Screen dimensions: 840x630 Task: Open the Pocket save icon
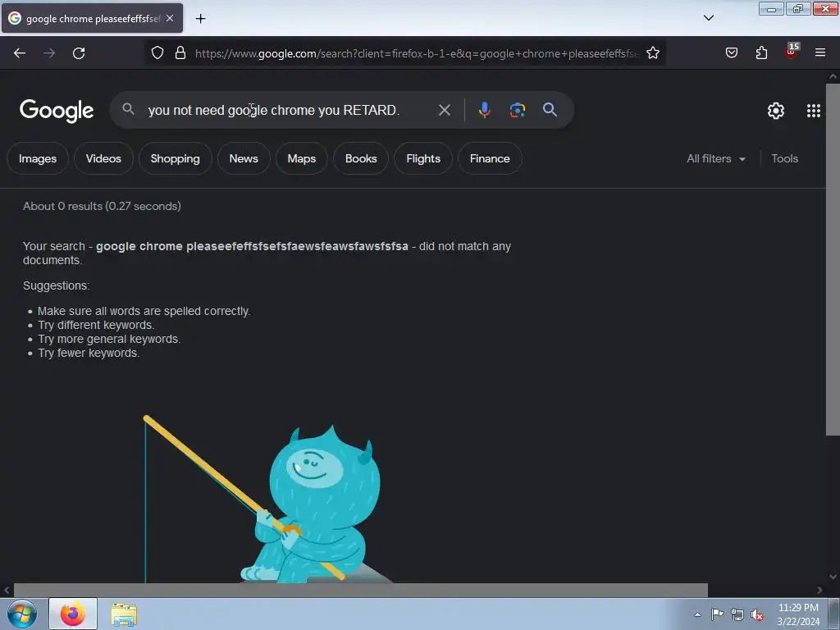pos(732,52)
